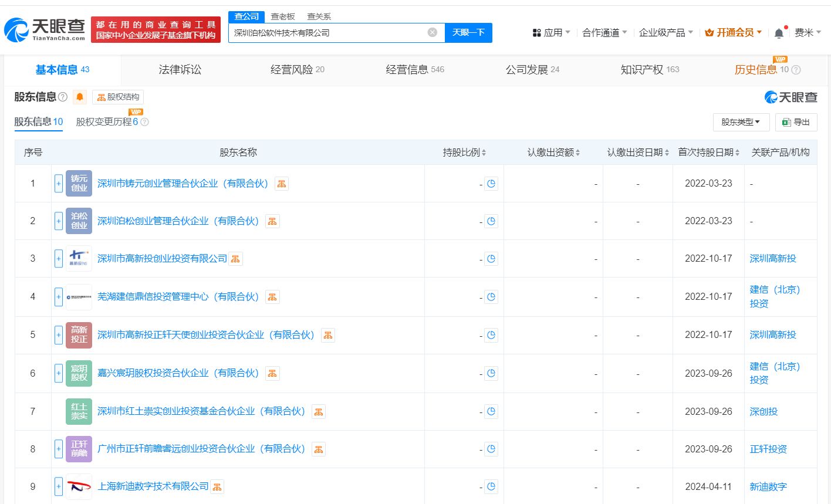View holding ratio chart for 深圳泊松创业管理合伙企业 row
Image resolution: width=831 pixels, height=504 pixels.
tap(491, 221)
